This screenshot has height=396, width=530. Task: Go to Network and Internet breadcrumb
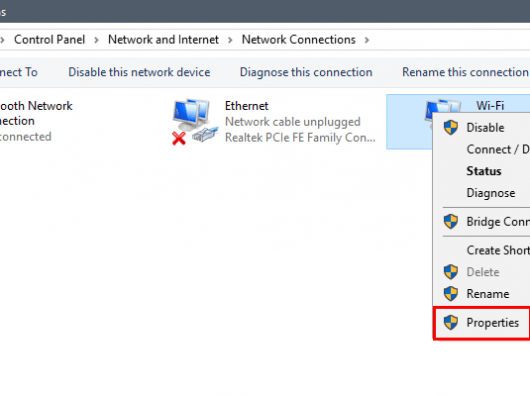pos(163,40)
